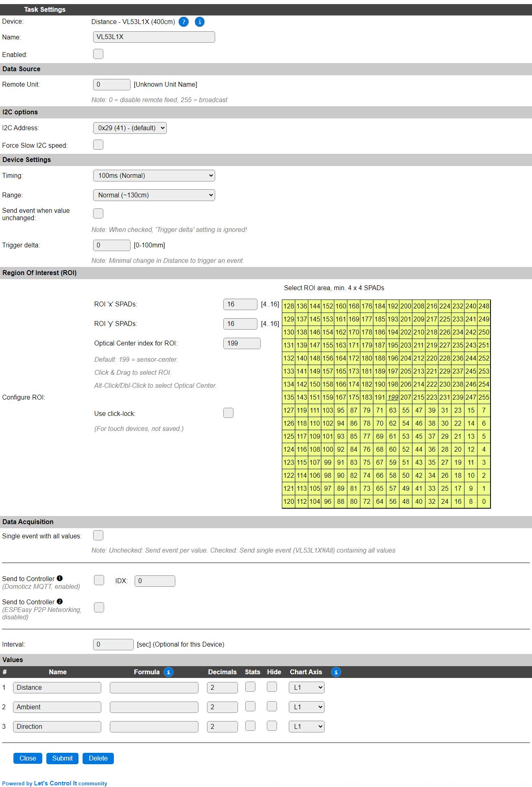Check Single event with all values

[98, 536]
